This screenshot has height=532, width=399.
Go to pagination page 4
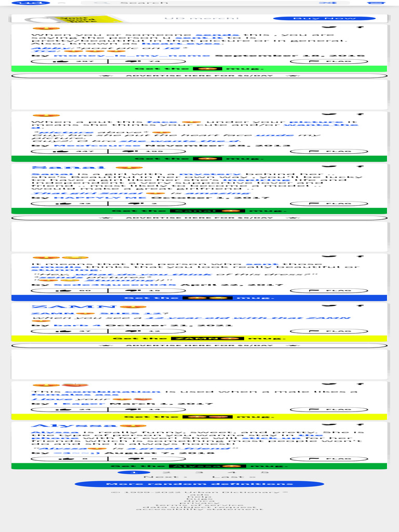coord(232,472)
